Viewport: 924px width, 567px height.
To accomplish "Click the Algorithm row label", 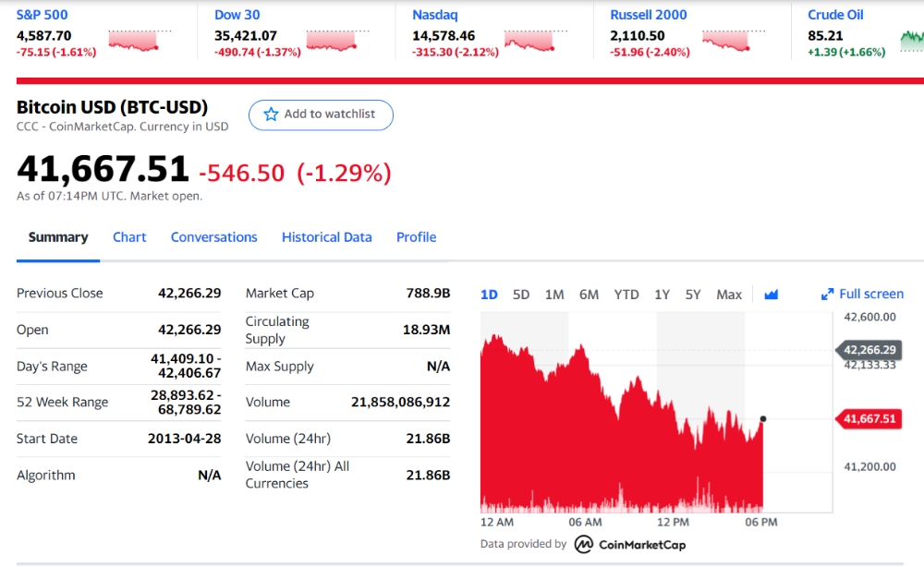I will coord(46,476).
